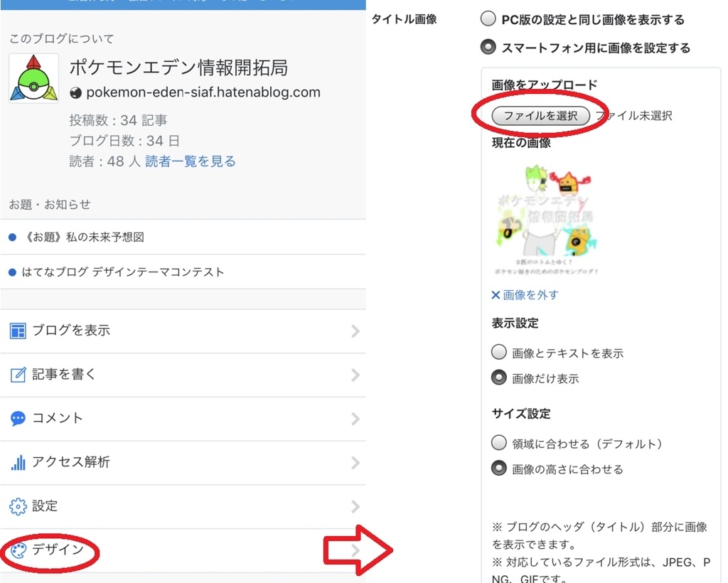Click the write article pencil icon
This screenshot has height=583, width=728.
[18, 375]
